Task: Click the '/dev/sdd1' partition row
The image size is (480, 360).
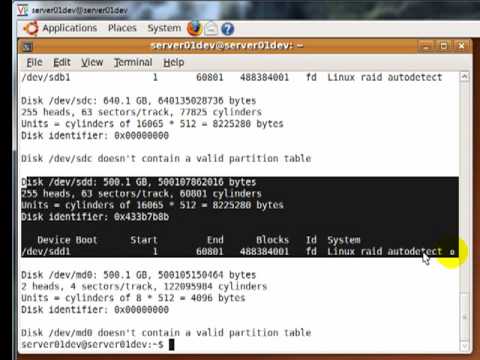Action: click(232, 252)
